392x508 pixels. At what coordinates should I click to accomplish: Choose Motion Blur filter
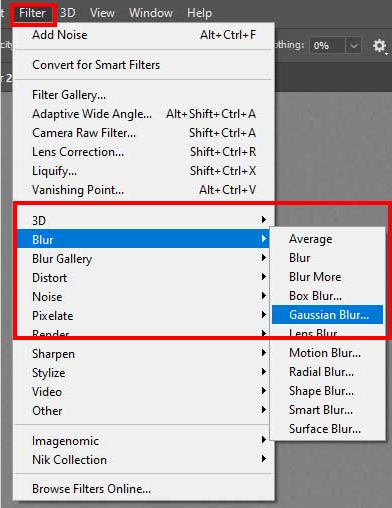pos(325,353)
